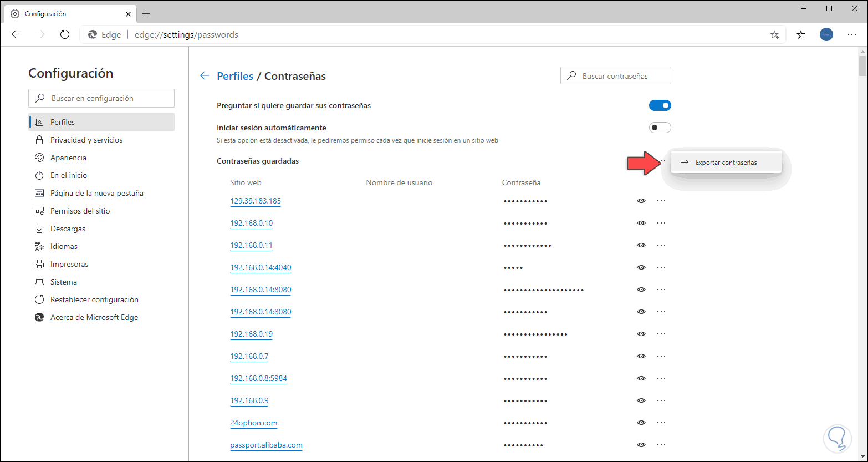Click the browser refresh icon

click(x=65, y=34)
